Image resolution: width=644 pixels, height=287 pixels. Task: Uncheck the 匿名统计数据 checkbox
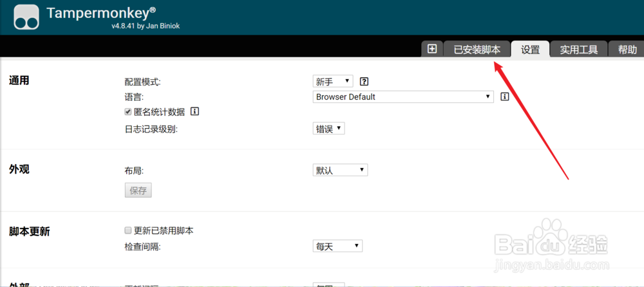[128, 112]
